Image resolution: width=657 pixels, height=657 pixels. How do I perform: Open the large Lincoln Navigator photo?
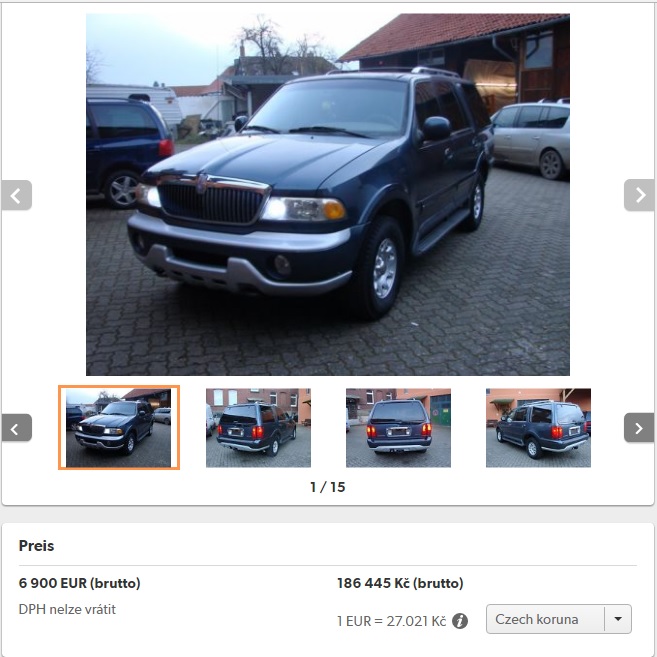click(x=328, y=194)
